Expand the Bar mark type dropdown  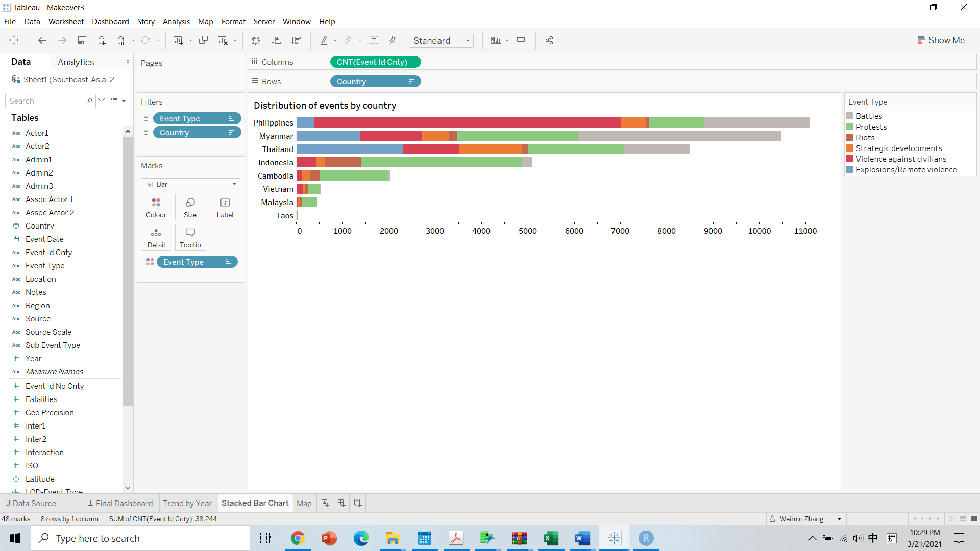click(x=234, y=184)
